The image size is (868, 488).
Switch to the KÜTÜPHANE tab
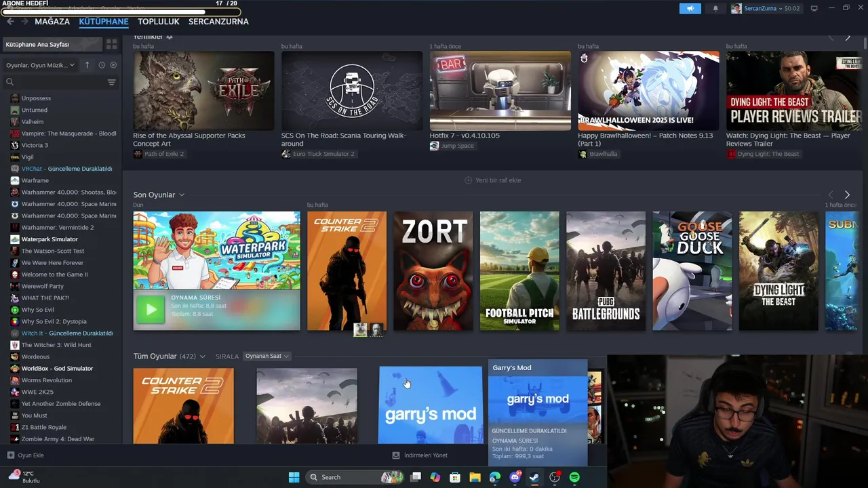pos(104,22)
